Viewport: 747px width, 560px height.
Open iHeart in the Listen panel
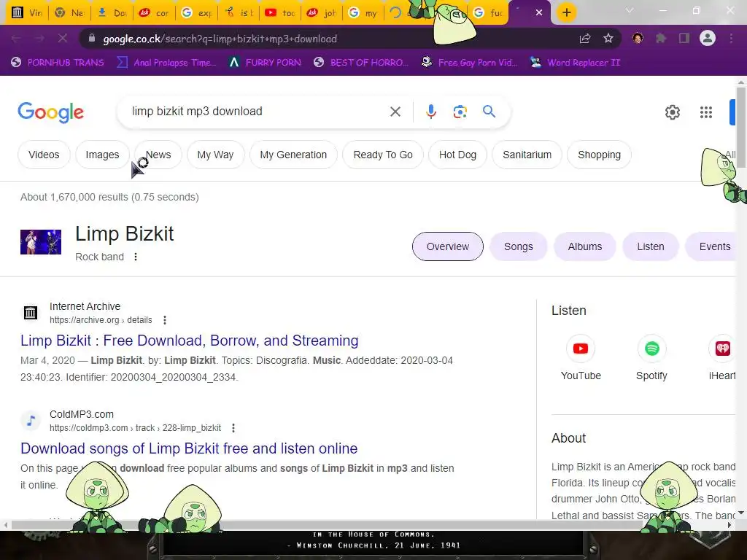click(722, 357)
